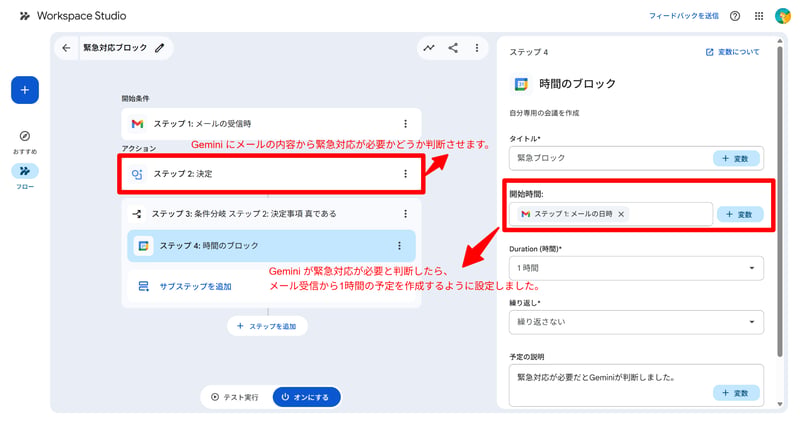Screen dimensions: 800x425
Task: Select ステップ 4: 時間のブロック step
Action: (x=271, y=246)
